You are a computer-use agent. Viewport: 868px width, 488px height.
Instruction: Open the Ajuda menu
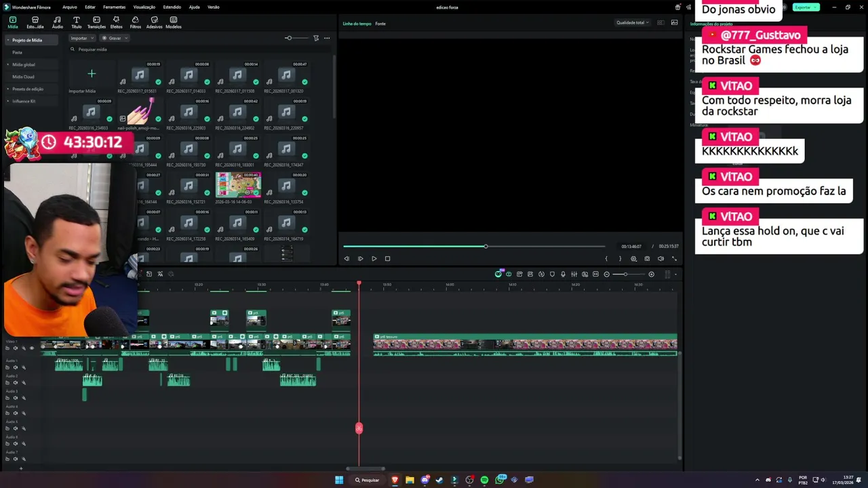pos(194,7)
